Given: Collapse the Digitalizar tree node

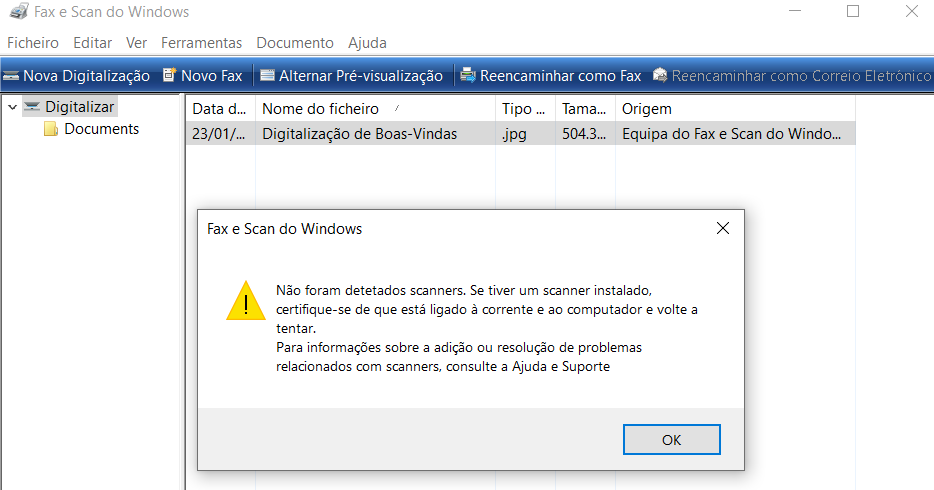Looking at the screenshot, I should pos(13,107).
